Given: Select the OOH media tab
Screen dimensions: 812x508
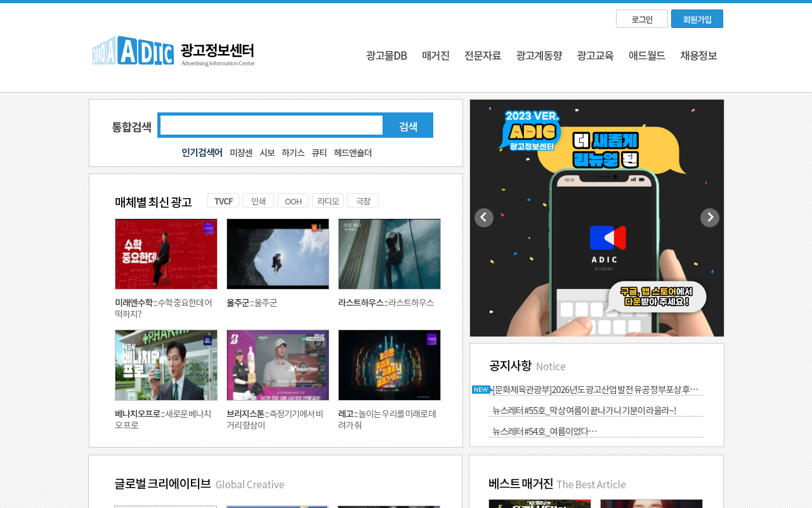Looking at the screenshot, I should [x=293, y=201].
